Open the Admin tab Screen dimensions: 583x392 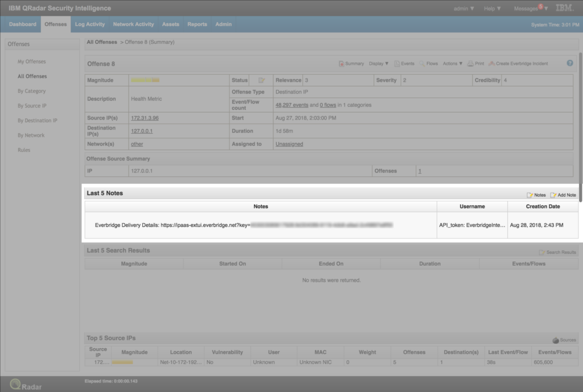pyautogui.click(x=223, y=24)
